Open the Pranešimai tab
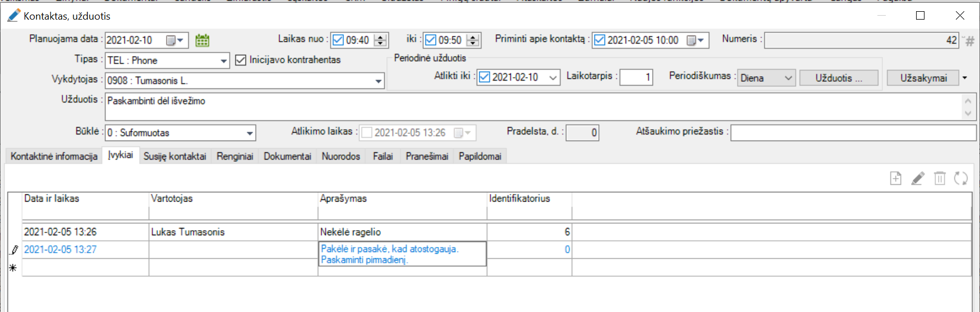This screenshot has width=980, height=312. 427,156
